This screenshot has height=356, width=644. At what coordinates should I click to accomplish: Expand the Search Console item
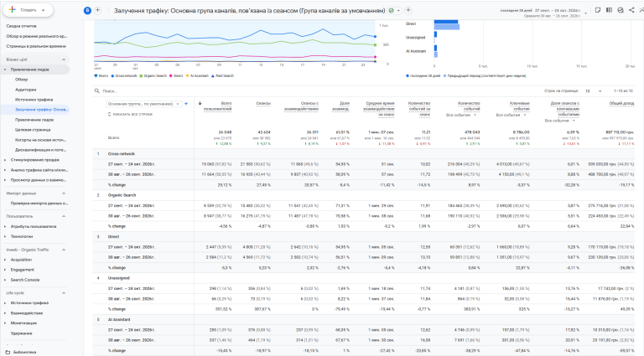tap(5, 280)
